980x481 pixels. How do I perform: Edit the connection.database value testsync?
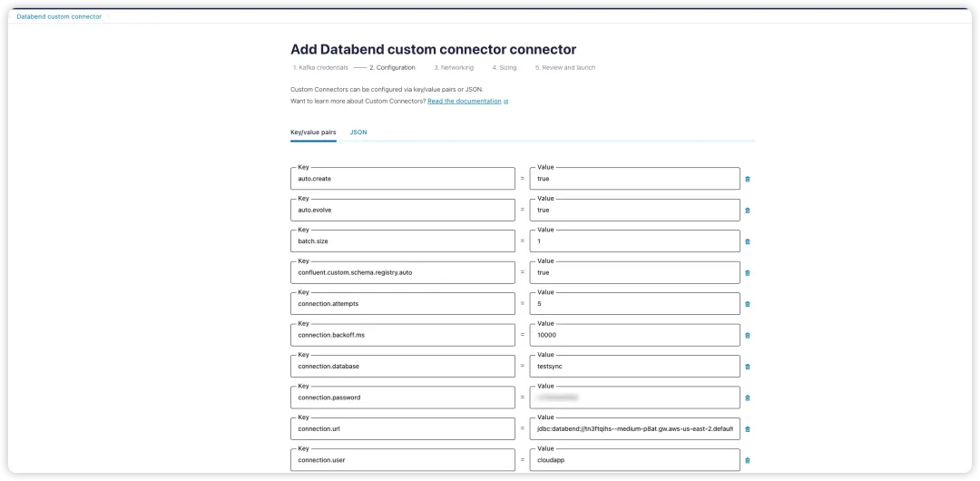pyautogui.click(x=635, y=366)
